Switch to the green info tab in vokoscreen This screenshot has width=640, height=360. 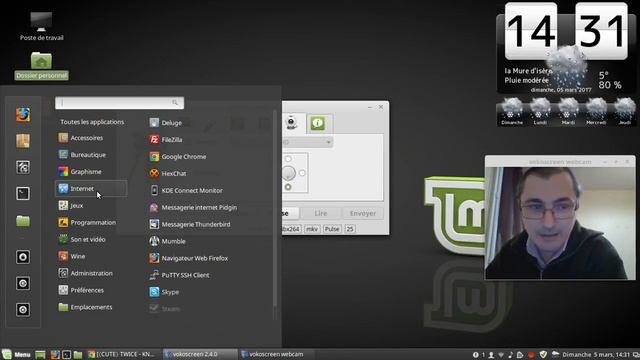point(318,123)
